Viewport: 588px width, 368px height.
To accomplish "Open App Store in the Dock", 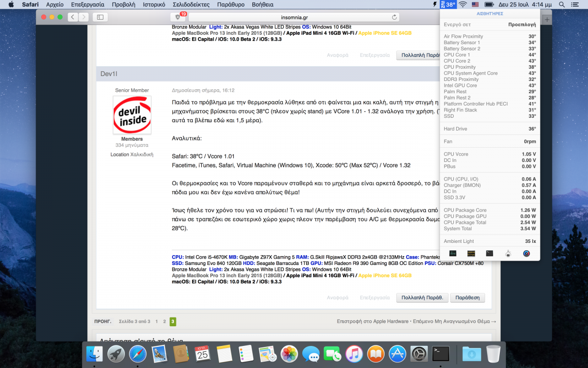I will click(x=397, y=353).
